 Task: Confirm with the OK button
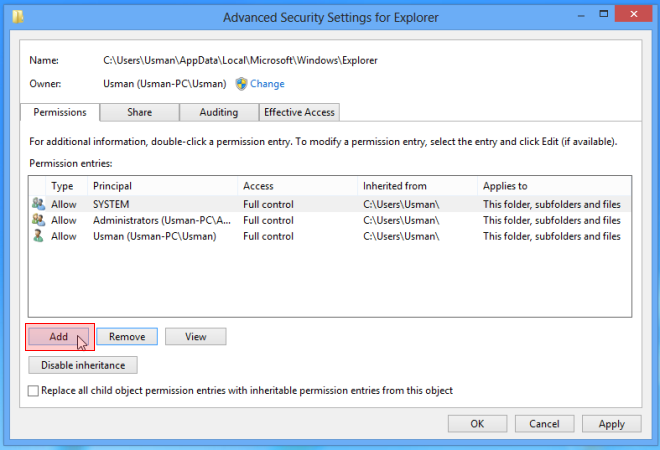coord(477,424)
